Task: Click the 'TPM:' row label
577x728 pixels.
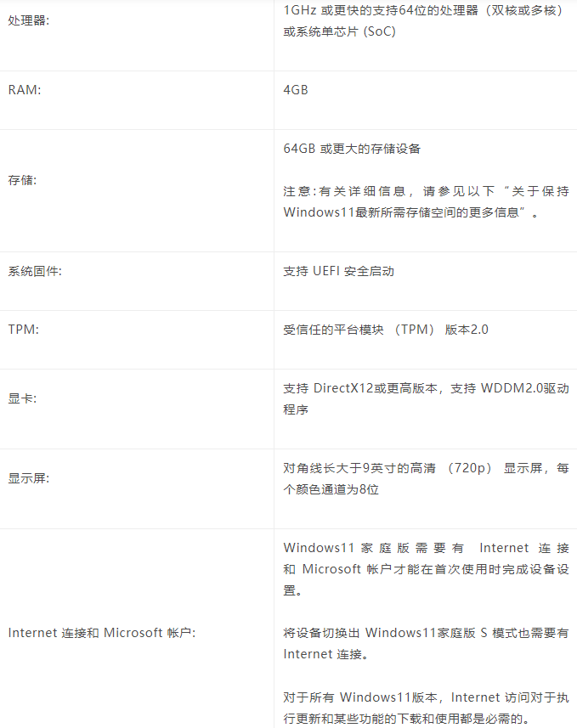Action: 24,330
